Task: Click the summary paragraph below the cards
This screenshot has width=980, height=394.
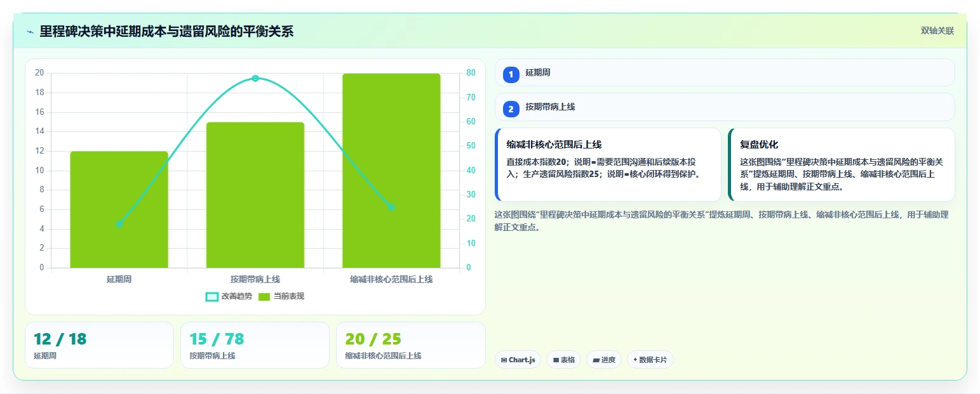Action: pyautogui.click(x=722, y=221)
